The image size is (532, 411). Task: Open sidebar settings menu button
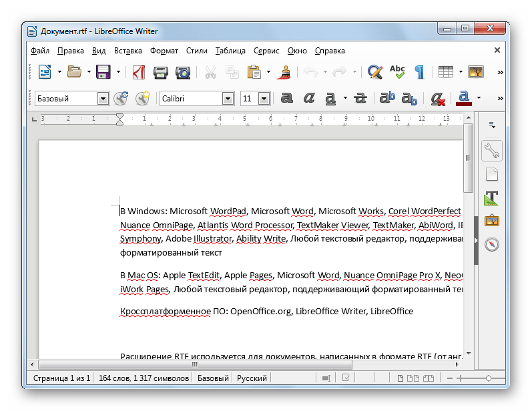click(x=492, y=125)
